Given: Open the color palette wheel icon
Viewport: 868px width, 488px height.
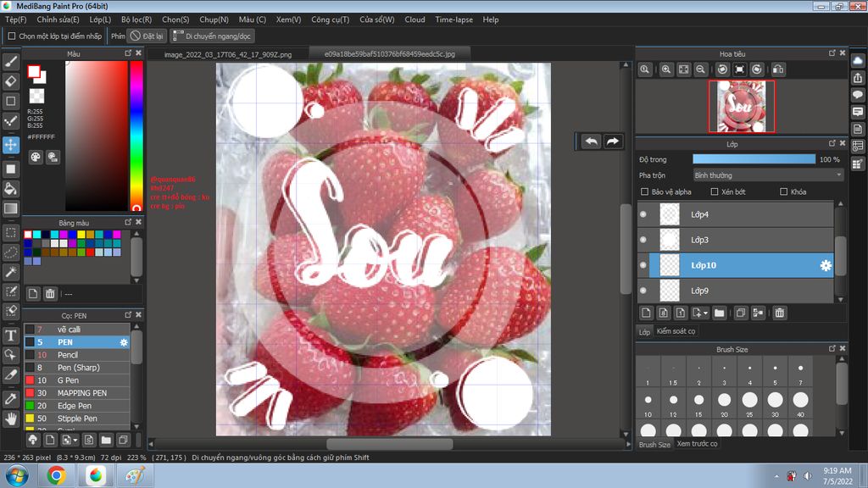Looking at the screenshot, I should tap(36, 157).
